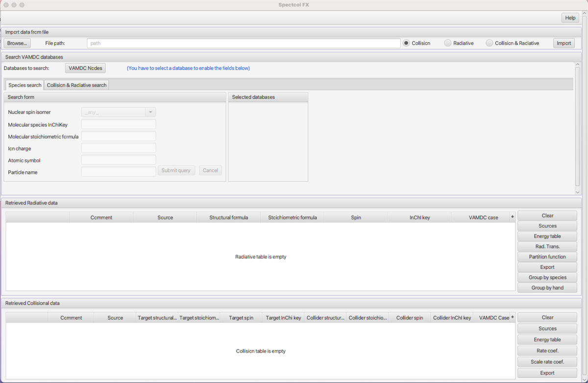Open Rate coef. for collisional data

click(547, 351)
